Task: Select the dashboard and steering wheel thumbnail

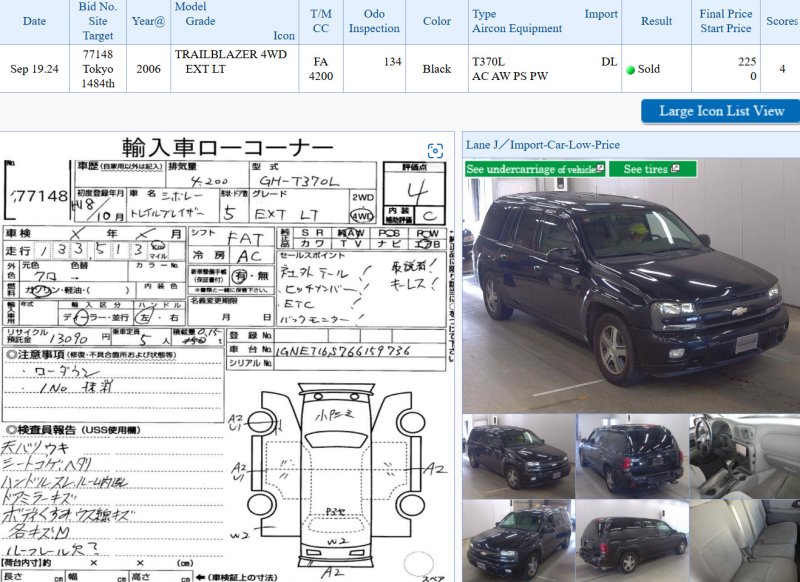Action: pyautogui.click(x=743, y=455)
